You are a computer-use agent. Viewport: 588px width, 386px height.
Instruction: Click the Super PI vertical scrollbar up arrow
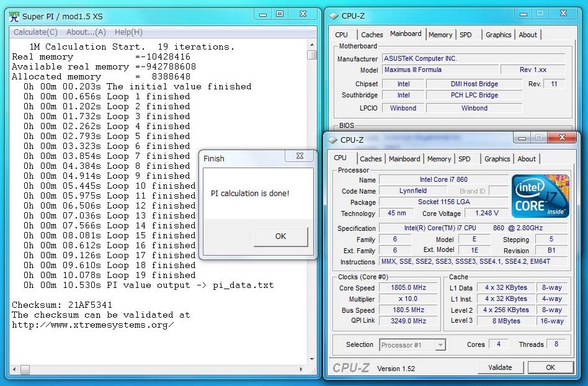(311, 44)
